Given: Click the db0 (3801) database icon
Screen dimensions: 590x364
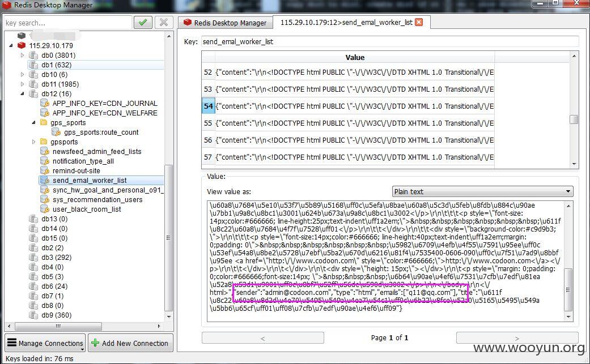Looking at the screenshot, I should coord(33,55).
